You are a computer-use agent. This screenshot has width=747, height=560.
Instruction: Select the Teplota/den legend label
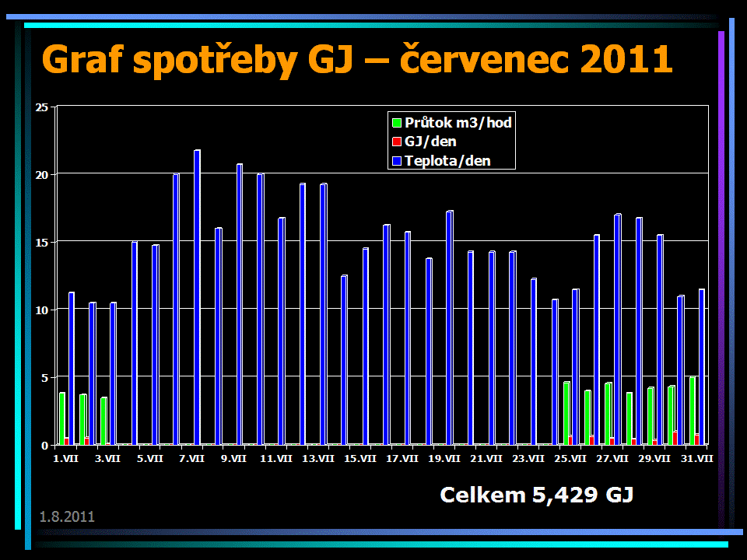click(x=448, y=162)
